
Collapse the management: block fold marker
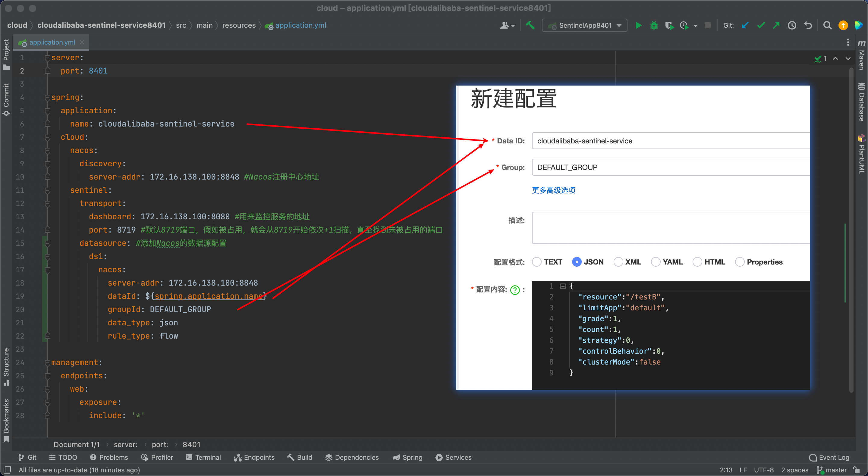point(48,362)
